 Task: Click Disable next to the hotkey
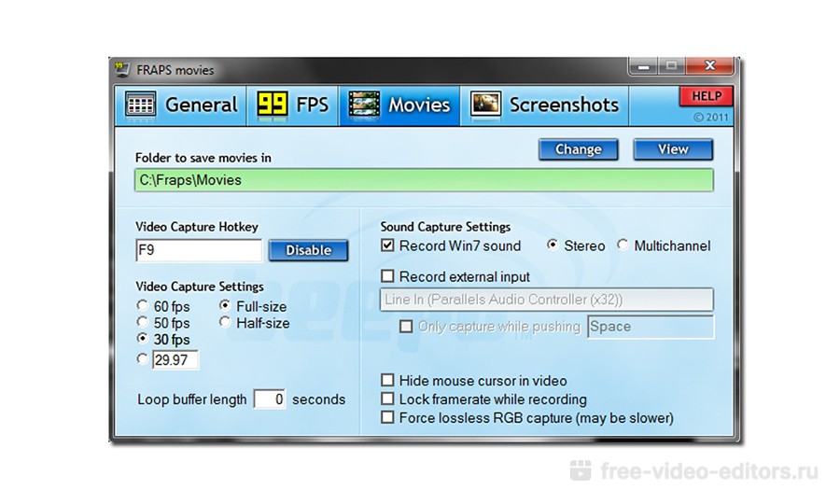(308, 250)
